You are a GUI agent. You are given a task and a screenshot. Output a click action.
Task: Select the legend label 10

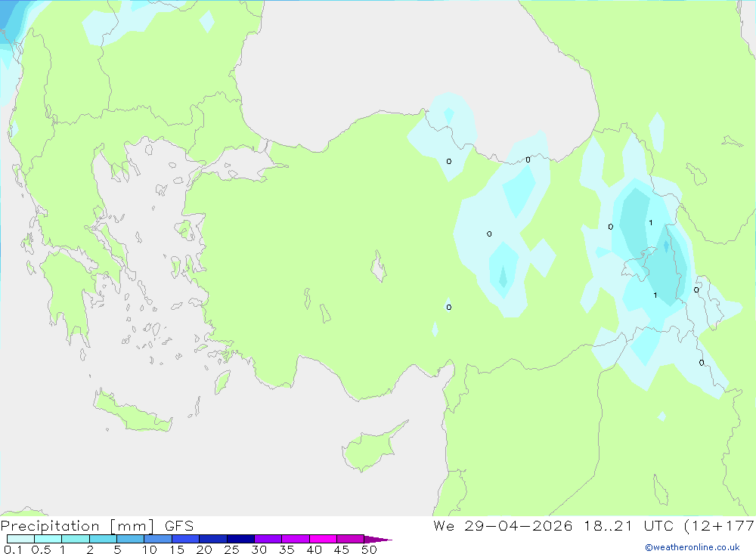pyautogui.click(x=150, y=549)
